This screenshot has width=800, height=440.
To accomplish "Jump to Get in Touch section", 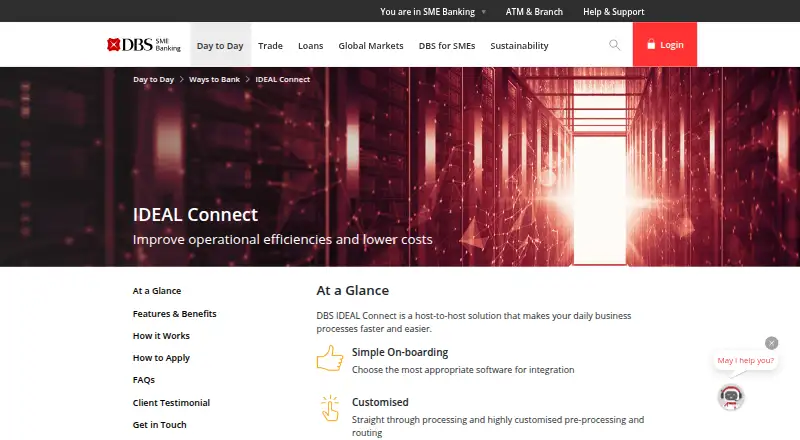I will tap(159, 425).
